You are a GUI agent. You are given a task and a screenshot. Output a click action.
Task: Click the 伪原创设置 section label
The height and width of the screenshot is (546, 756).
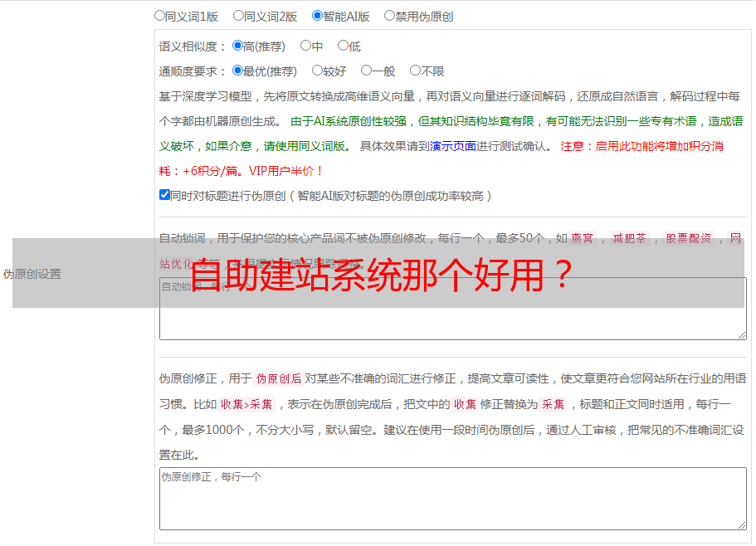click(x=32, y=274)
